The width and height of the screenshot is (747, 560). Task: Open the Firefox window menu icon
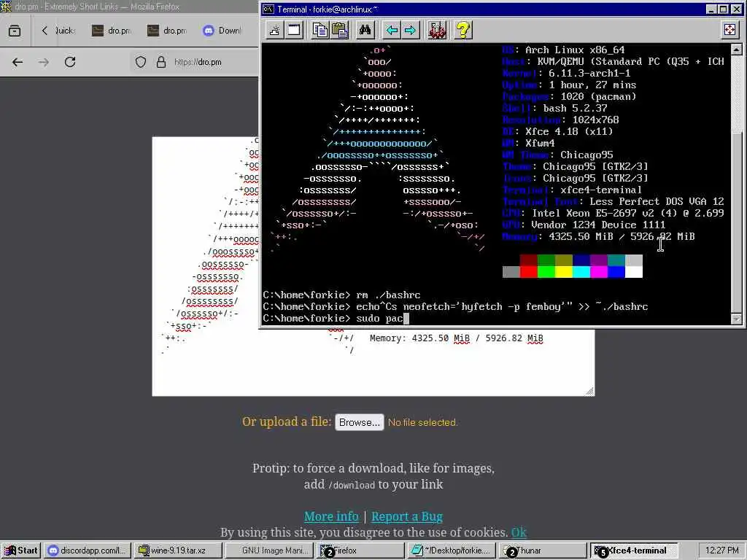click(6, 6)
